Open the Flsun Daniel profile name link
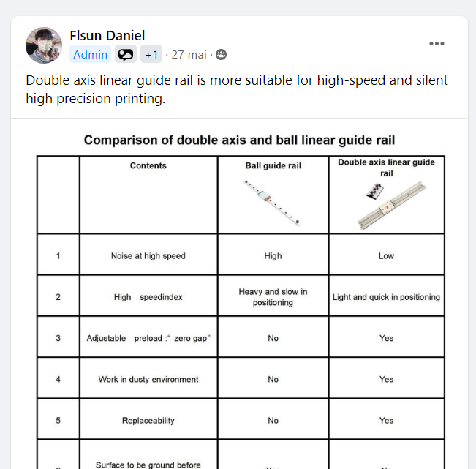This screenshot has height=469, width=476. 107,35
